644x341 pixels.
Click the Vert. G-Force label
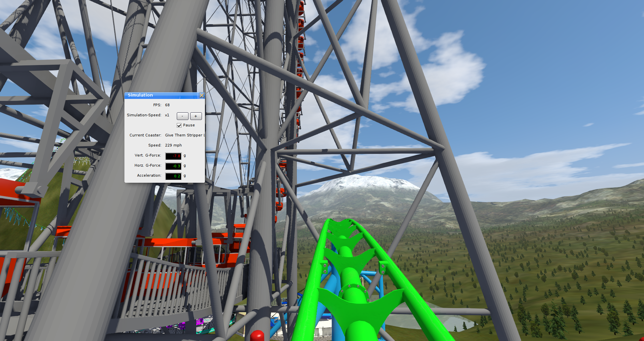[148, 155]
